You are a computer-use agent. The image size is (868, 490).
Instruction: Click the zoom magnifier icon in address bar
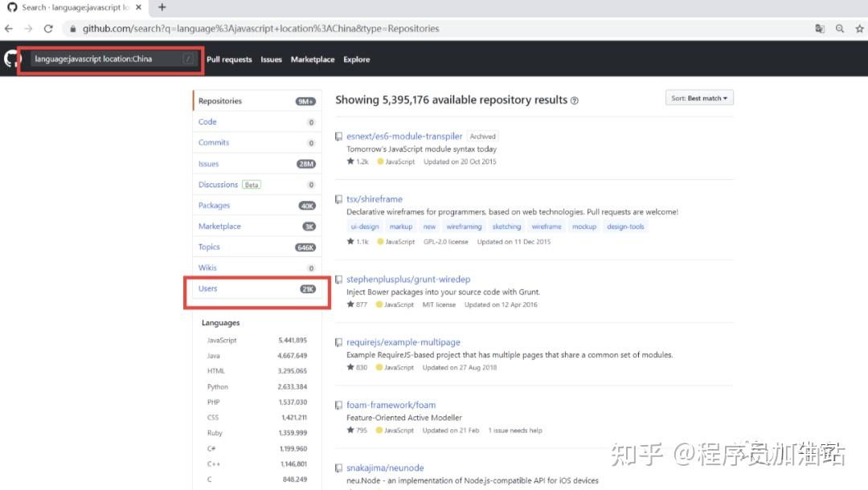coord(839,28)
